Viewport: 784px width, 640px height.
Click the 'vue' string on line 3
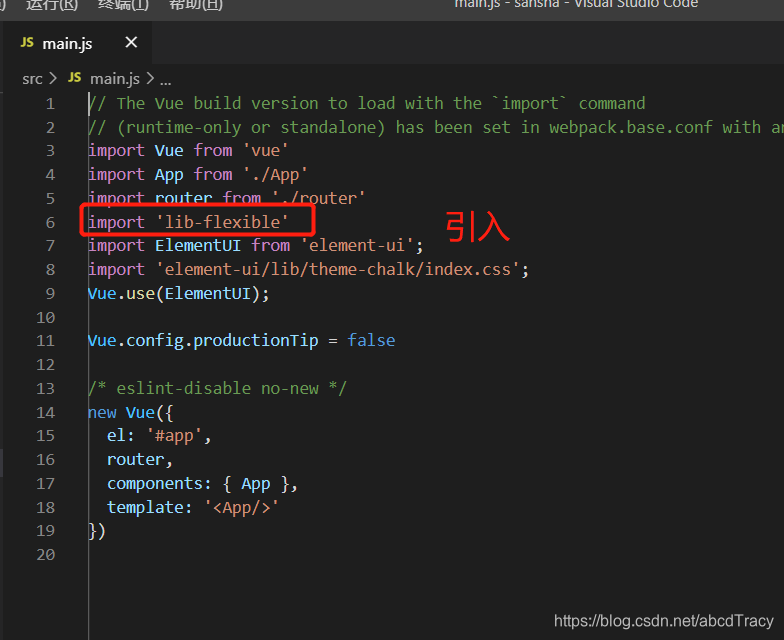266,150
